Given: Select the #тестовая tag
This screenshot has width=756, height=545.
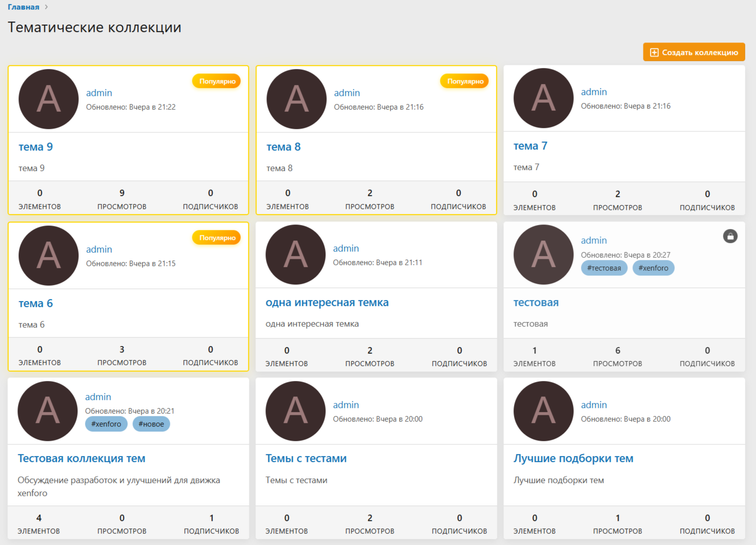Looking at the screenshot, I should coord(603,268).
